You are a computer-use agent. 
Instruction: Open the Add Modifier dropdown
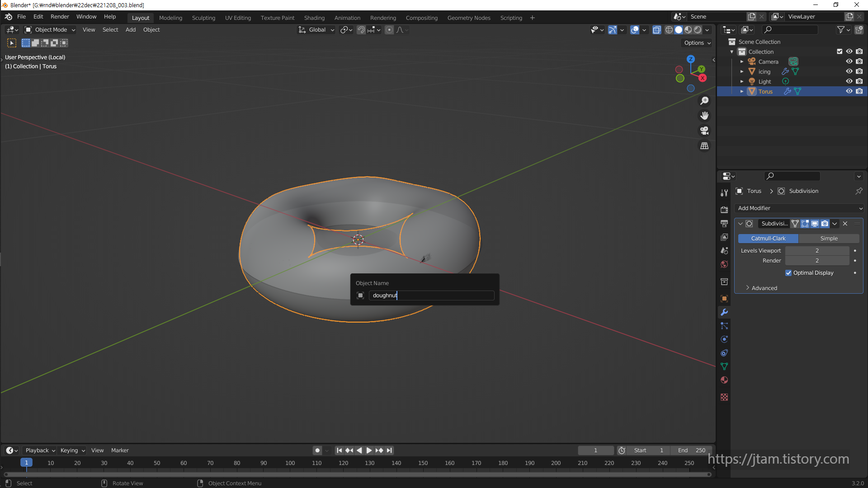[x=799, y=208]
